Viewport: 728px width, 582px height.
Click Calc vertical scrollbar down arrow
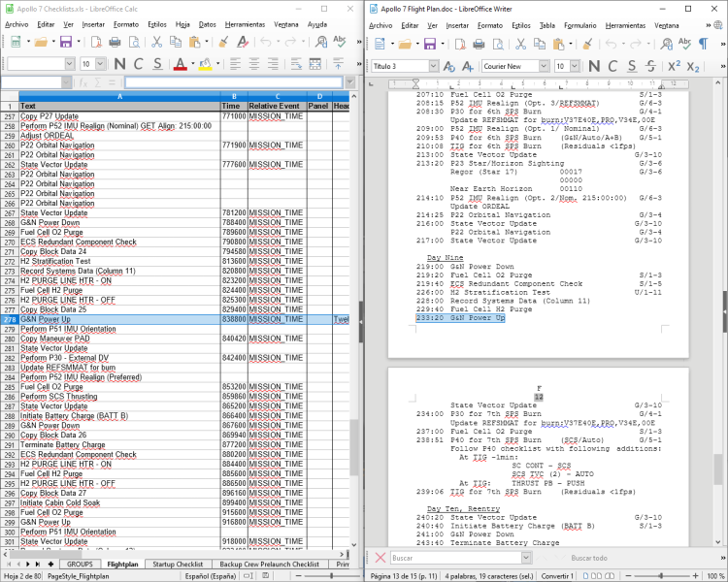353,544
